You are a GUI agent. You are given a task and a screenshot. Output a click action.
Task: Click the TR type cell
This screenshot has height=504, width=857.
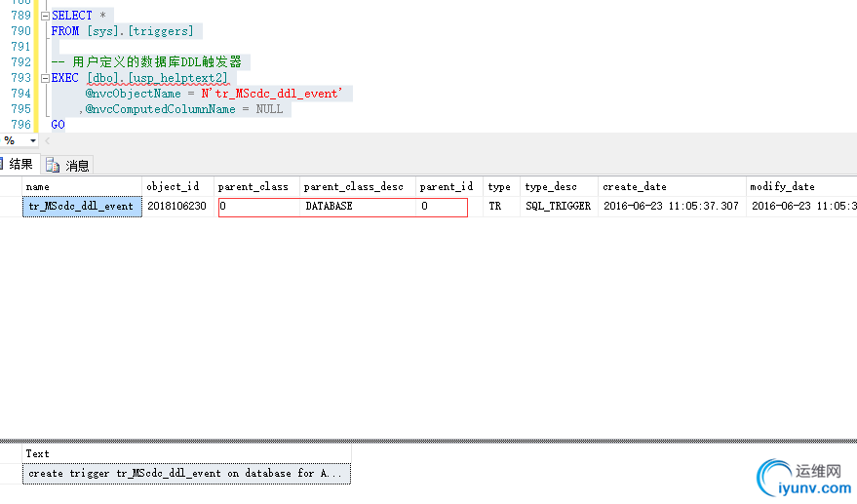click(x=502, y=207)
